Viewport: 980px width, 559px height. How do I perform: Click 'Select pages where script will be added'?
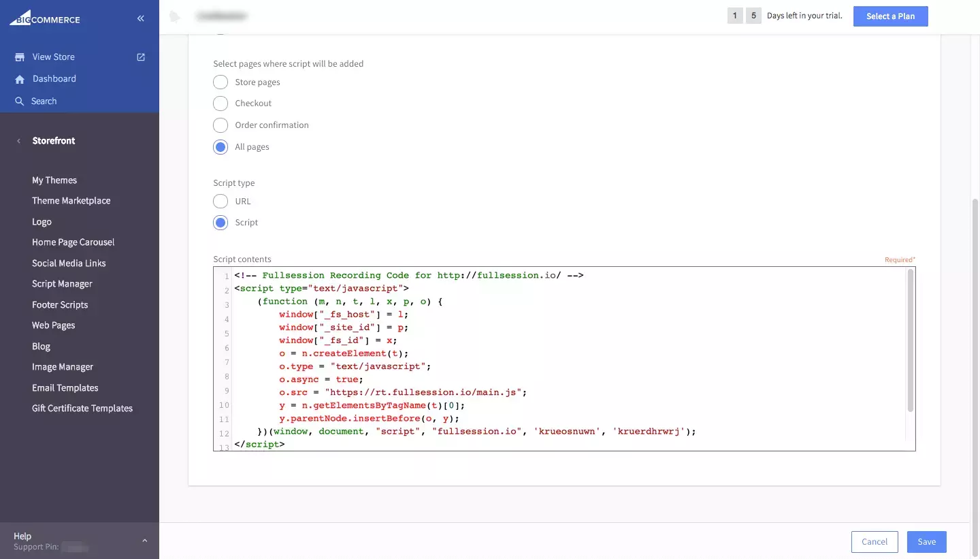[x=289, y=64]
